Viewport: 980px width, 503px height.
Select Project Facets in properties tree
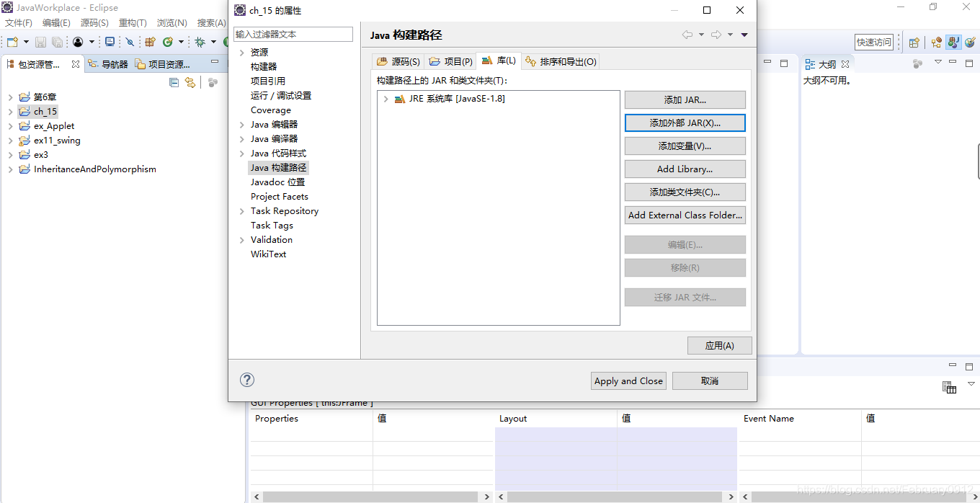(x=280, y=196)
